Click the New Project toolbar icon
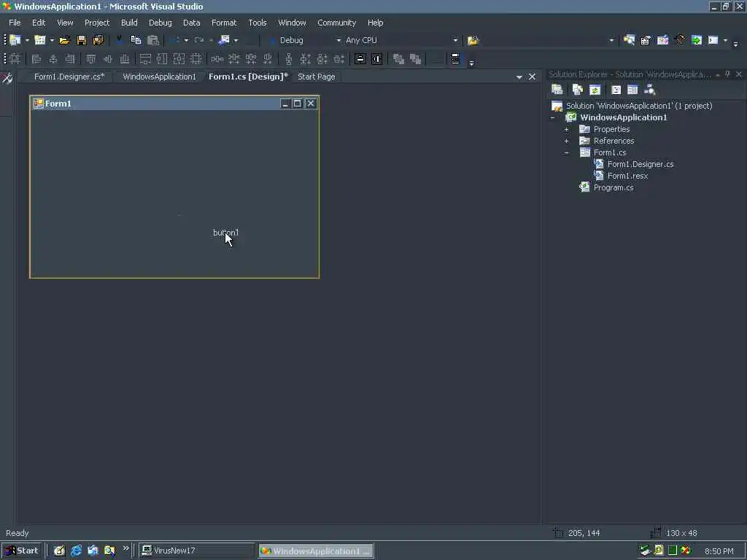747x560 pixels. 15,41
